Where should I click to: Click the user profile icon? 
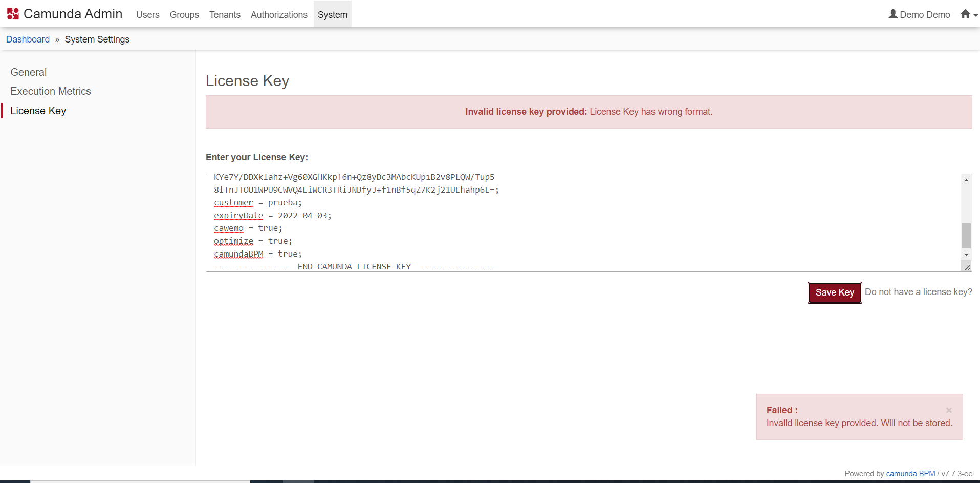[893, 14]
